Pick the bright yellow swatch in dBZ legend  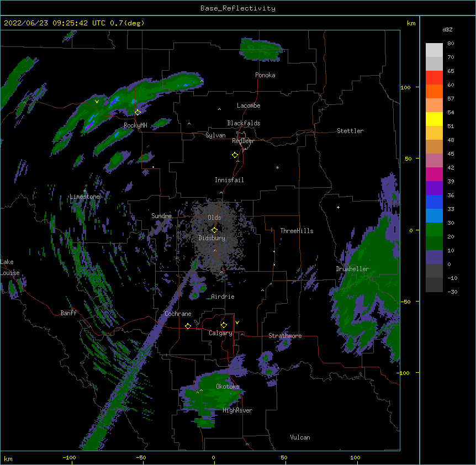click(x=434, y=119)
